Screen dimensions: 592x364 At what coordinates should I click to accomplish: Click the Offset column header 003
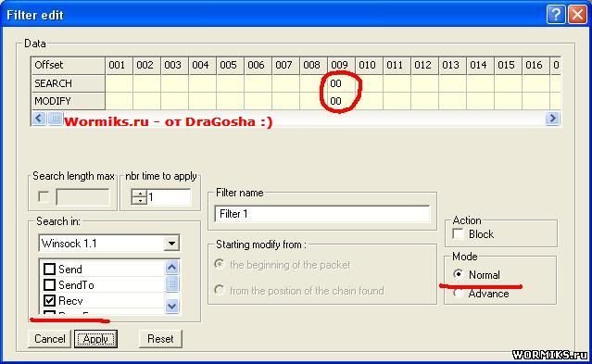(x=174, y=66)
